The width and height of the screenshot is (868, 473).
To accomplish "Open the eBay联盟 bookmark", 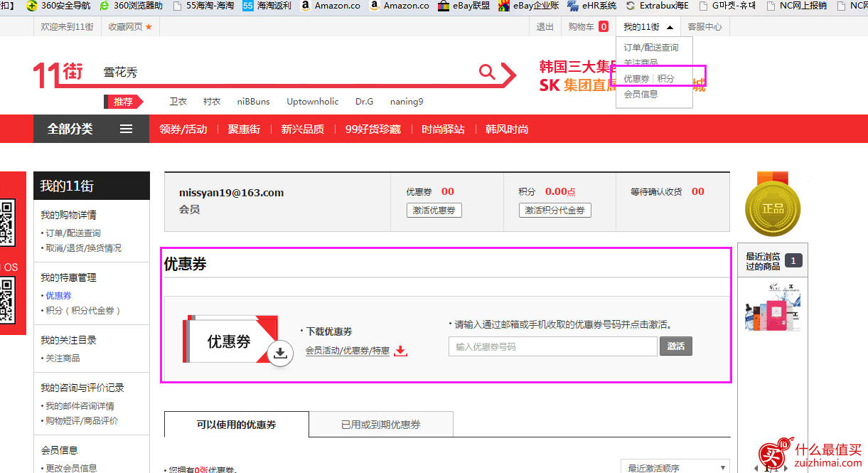I will [464, 6].
